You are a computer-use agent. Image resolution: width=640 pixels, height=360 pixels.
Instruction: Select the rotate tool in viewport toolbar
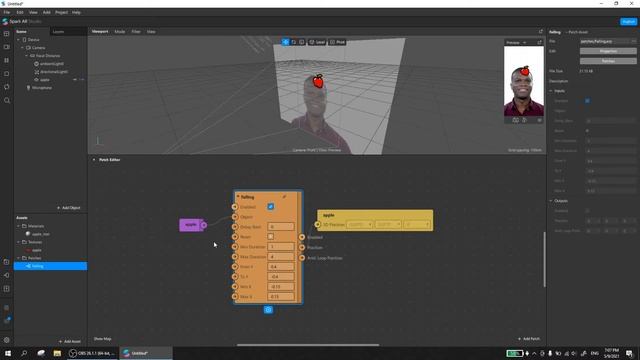point(293,42)
